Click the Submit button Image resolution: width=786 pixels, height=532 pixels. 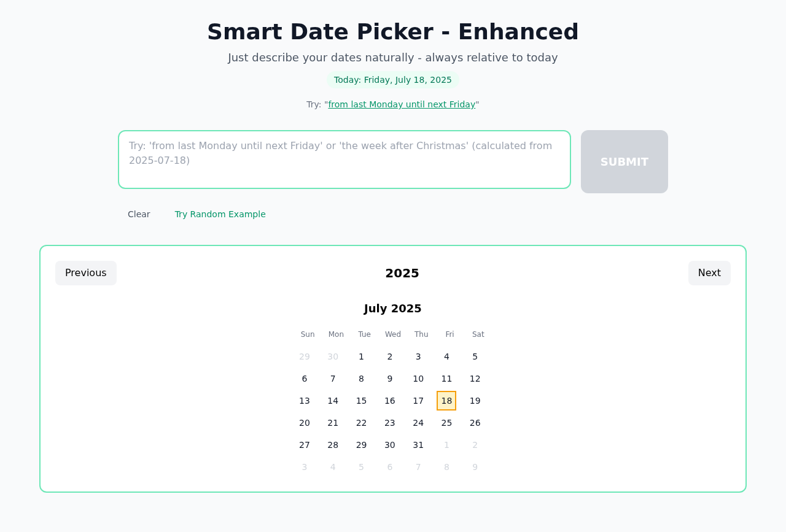(624, 161)
